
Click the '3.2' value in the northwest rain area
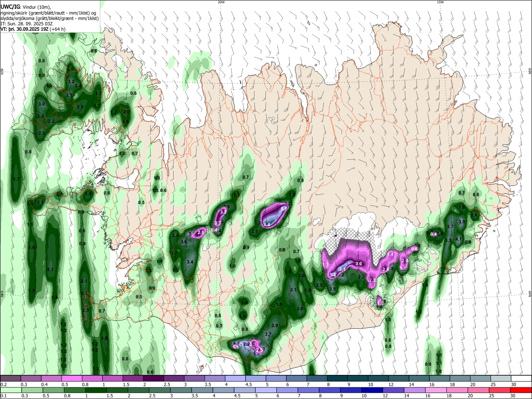click(71, 81)
